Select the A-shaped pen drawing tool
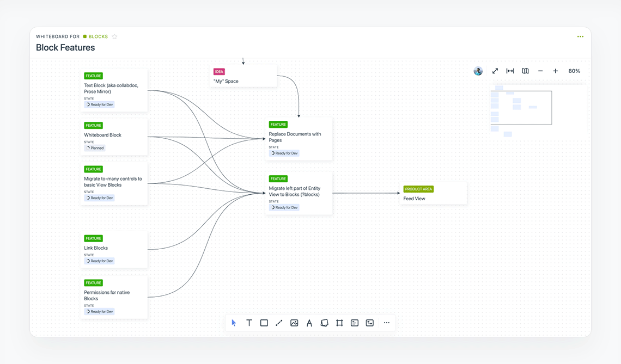This screenshot has width=621, height=364. pos(309,323)
